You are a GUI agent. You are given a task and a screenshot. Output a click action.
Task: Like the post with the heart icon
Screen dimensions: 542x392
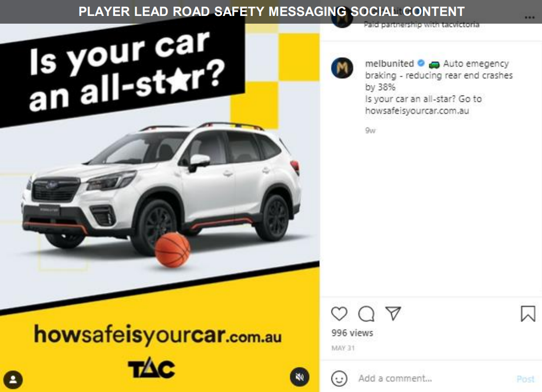(x=339, y=314)
